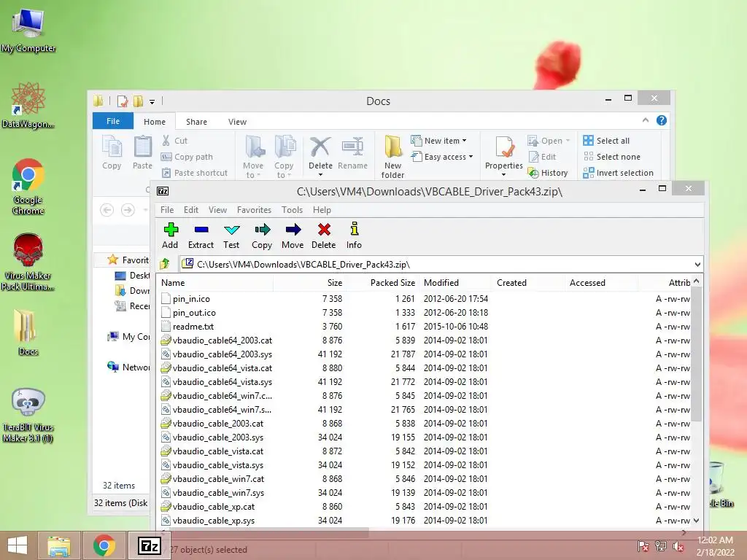The width and height of the screenshot is (747, 560).
Task: Click the Action Center flag tray icon
Action: click(643, 546)
